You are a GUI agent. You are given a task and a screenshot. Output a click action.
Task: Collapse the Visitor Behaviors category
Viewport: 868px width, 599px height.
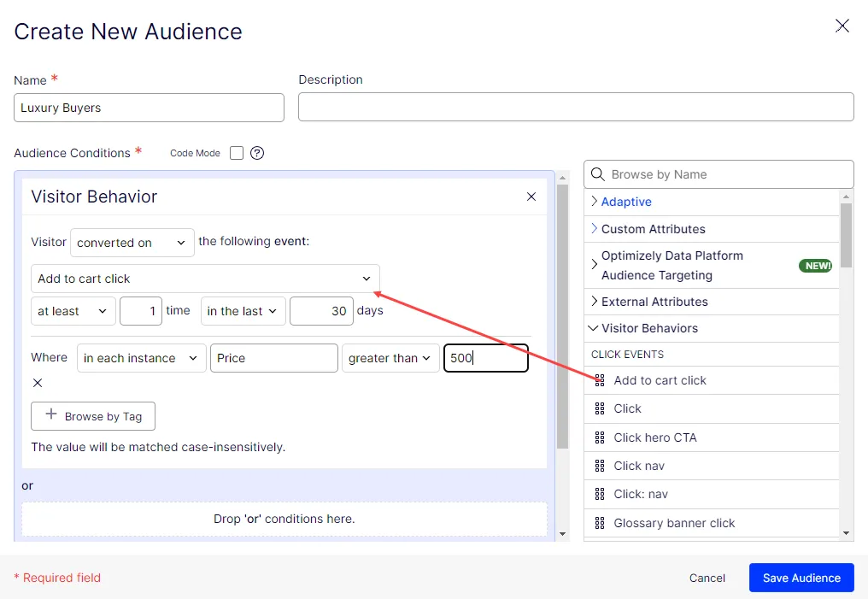(x=712, y=328)
